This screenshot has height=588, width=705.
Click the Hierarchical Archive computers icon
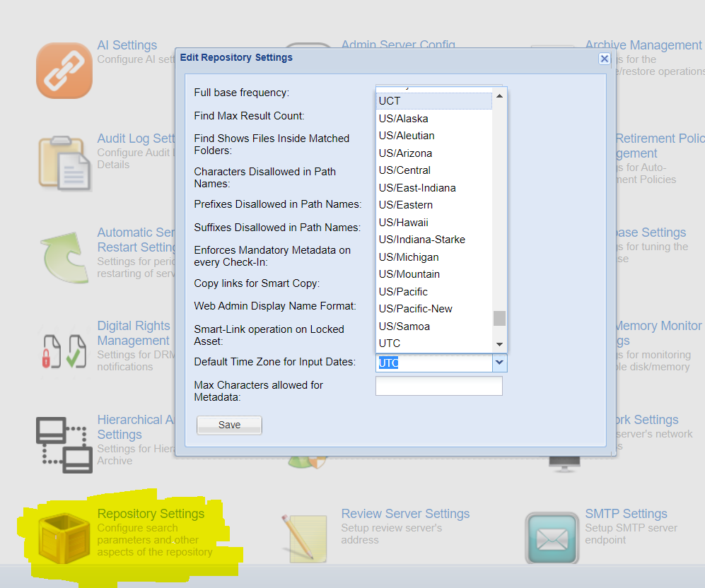(64, 445)
